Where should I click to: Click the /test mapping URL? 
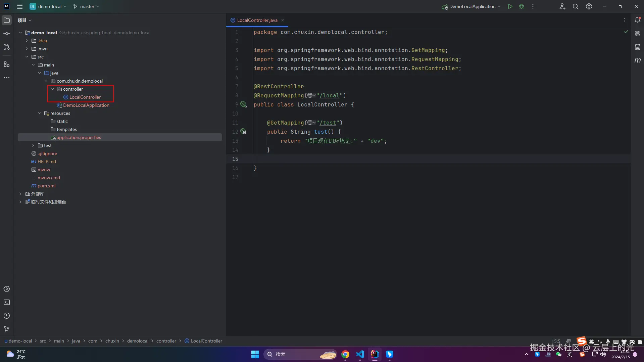[328, 123]
